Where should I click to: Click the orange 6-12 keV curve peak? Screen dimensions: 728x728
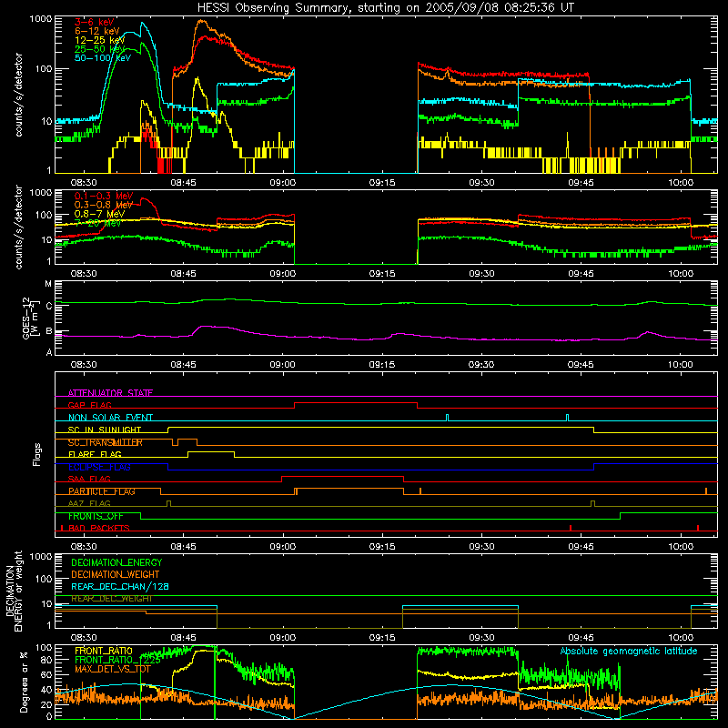point(201,21)
